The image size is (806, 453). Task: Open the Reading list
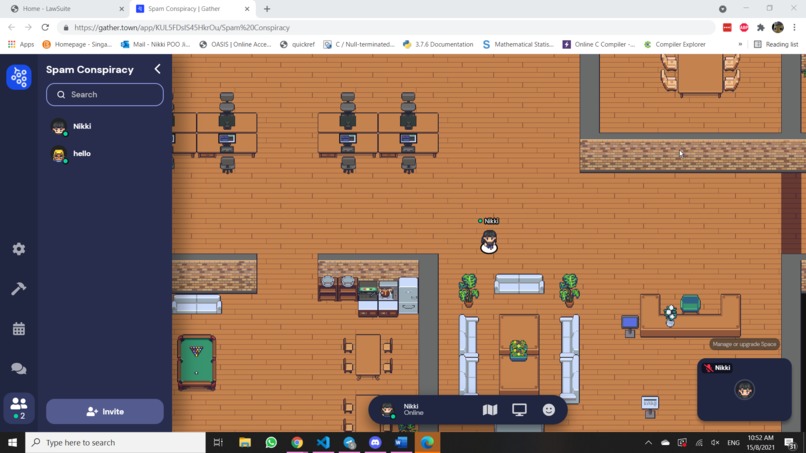[x=776, y=44]
